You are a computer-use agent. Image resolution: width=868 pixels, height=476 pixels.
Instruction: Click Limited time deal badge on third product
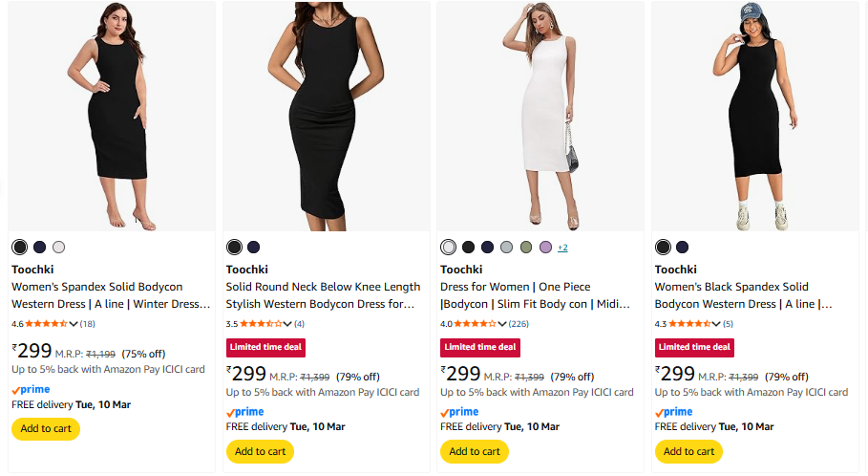coord(479,347)
